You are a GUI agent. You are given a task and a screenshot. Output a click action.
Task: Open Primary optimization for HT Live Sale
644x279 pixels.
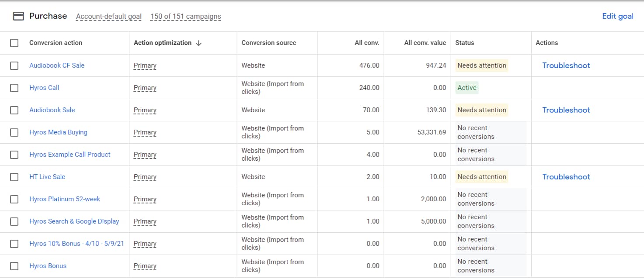tap(145, 177)
